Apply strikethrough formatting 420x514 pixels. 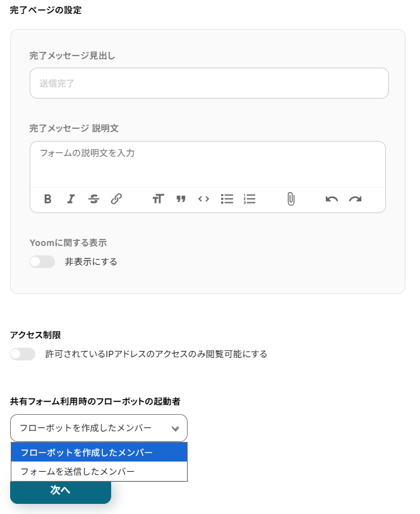[93, 199]
